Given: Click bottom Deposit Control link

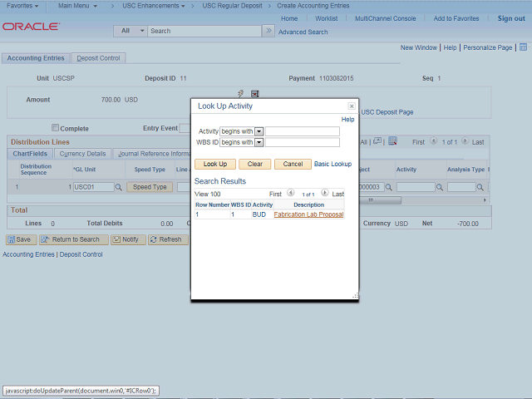Looking at the screenshot, I should (81, 254).
